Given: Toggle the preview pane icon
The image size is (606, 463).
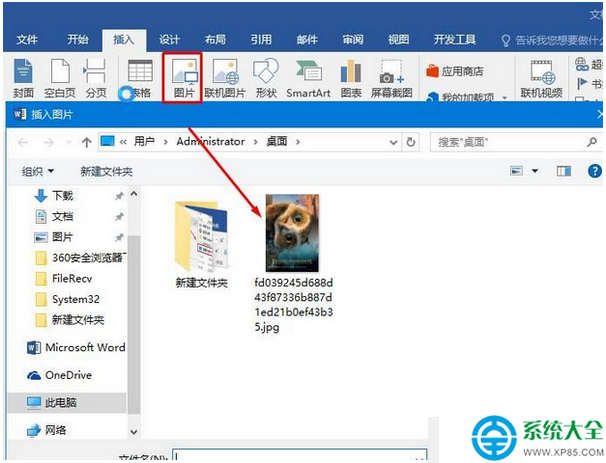Looking at the screenshot, I should pos(563,171).
